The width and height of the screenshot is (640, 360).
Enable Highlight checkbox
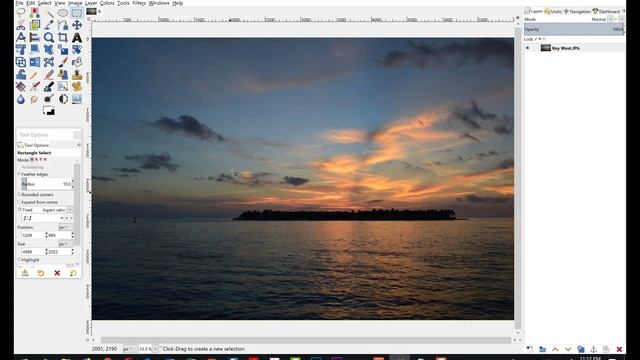point(19,260)
